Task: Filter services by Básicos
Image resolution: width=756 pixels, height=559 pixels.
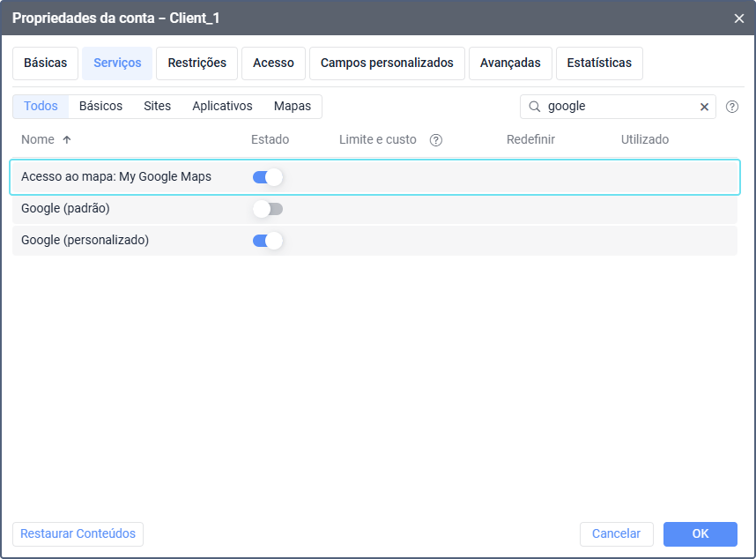Action: [100, 106]
